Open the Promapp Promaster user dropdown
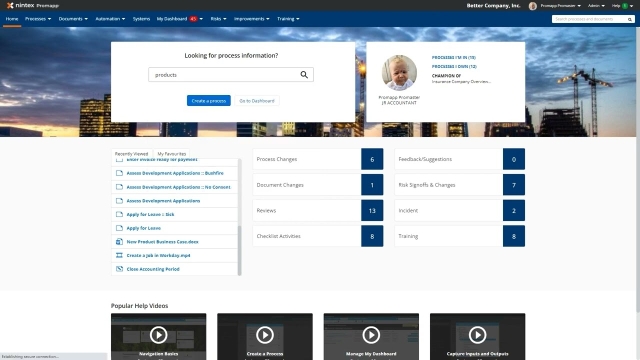640x360 pixels. tap(560, 6)
